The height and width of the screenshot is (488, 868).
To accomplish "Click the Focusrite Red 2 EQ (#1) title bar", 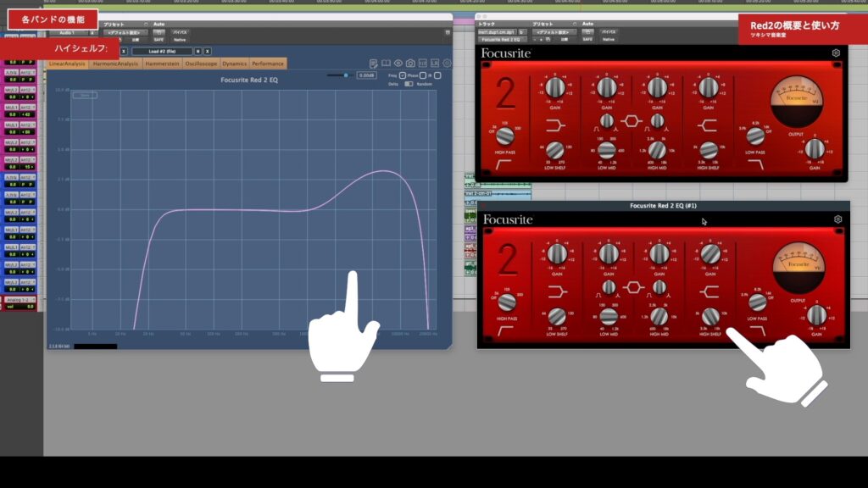I will [663, 205].
